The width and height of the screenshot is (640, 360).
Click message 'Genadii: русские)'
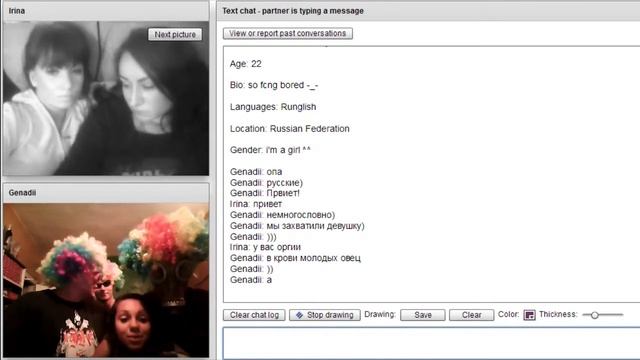266,182
